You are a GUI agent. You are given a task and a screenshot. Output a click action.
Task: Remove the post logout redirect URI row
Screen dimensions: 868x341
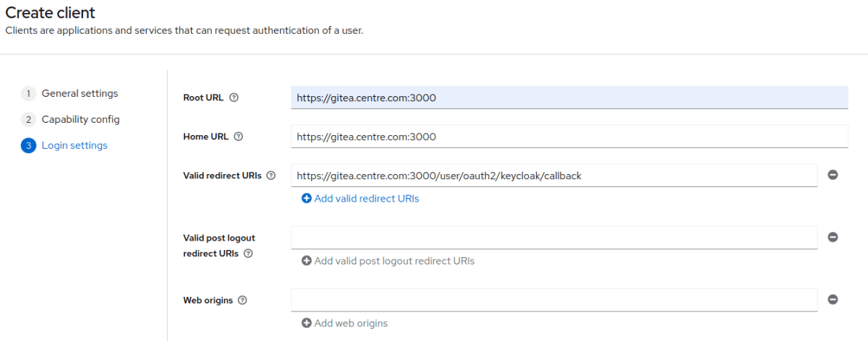(833, 237)
